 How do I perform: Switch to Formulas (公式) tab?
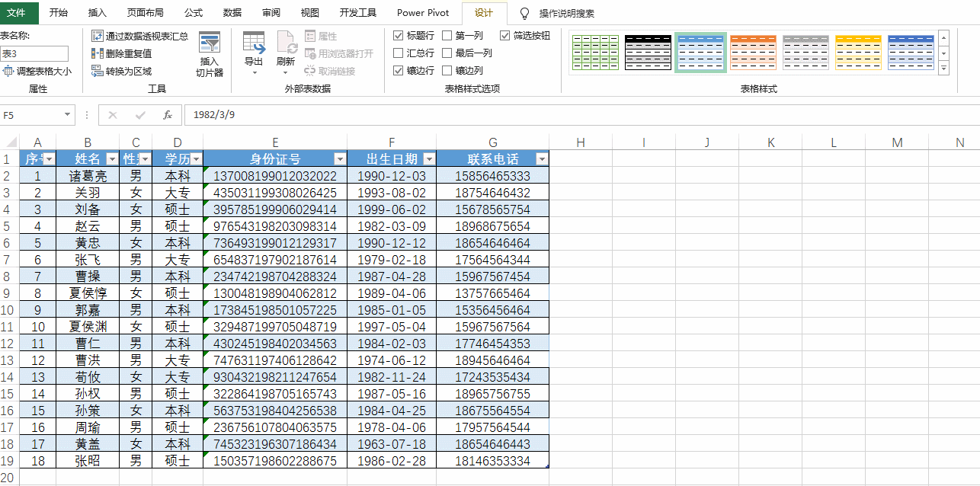pyautogui.click(x=194, y=13)
